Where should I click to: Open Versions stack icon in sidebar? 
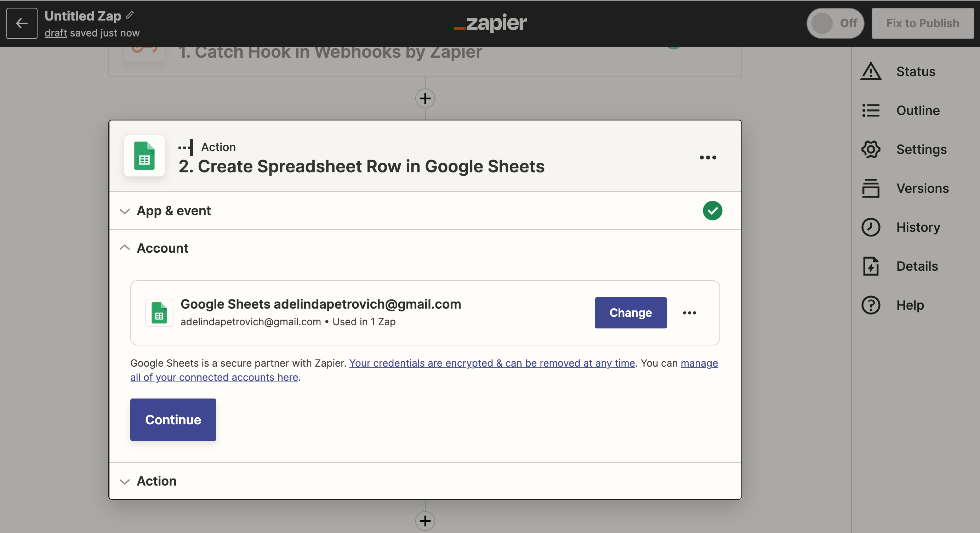[x=871, y=188]
